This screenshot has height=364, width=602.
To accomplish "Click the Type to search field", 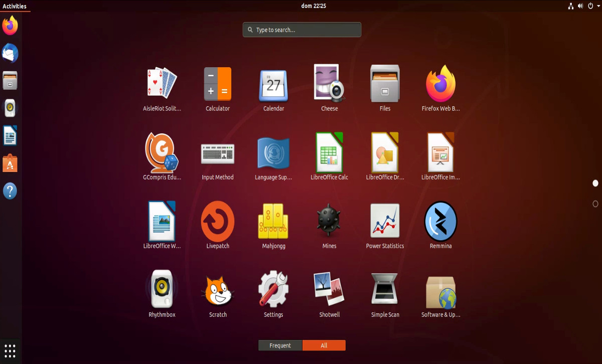I will (302, 30).
